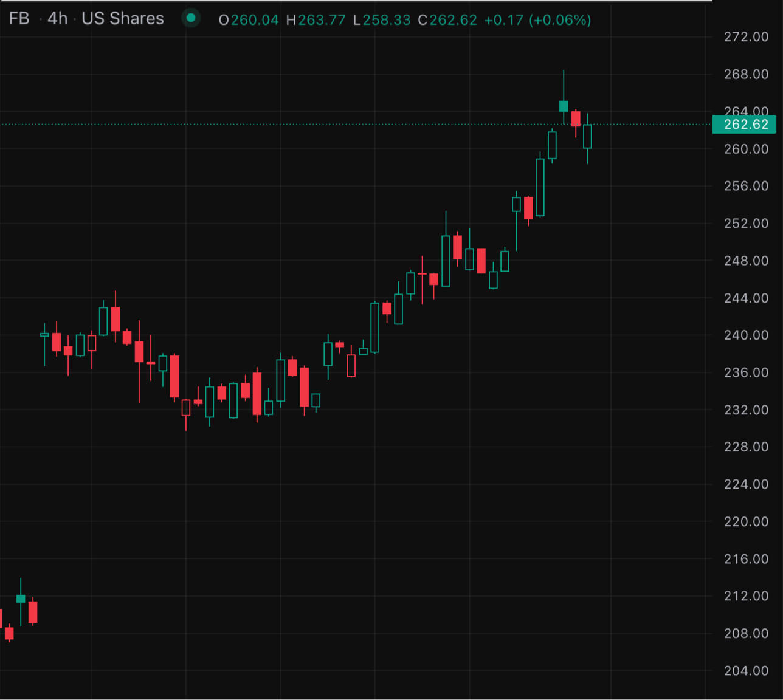Click the green market status dot
This screenshot has width=783, height=700.
point(191,18)
